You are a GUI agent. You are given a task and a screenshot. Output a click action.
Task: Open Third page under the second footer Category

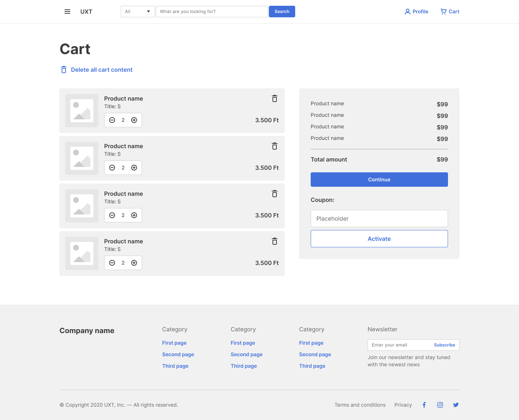pyautogui.click(x=244, y=366)
